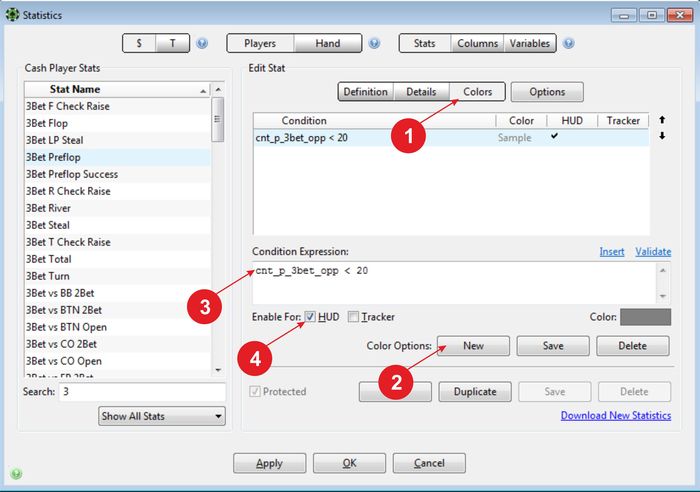Select 3Bet vs BTN Open stat
Screen dimensions: 700x492
click(x=117, y=327)
